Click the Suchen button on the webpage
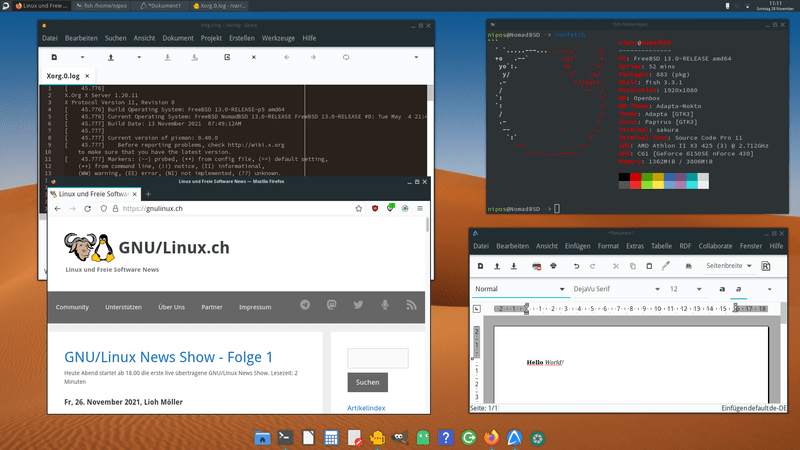This screenshot has height=450, width=800. [x=367, y=382]
